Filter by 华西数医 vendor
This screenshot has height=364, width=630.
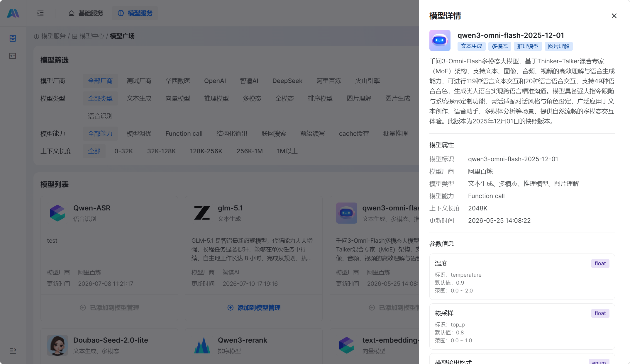178,81
